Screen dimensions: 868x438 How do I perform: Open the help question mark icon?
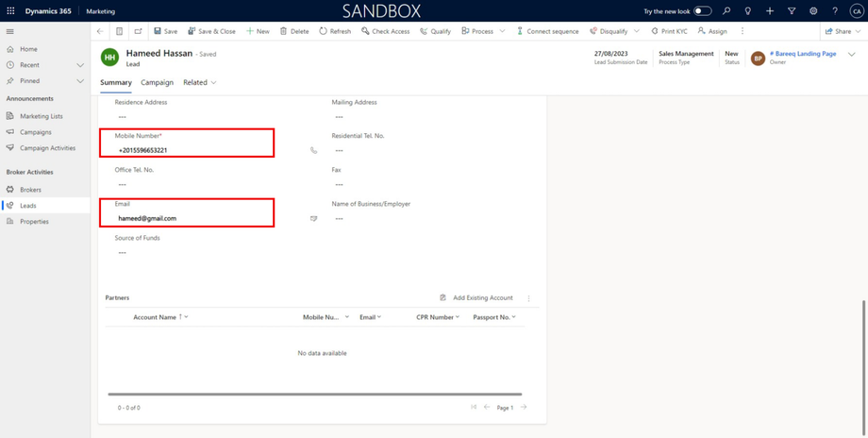(x=835, y=11)
